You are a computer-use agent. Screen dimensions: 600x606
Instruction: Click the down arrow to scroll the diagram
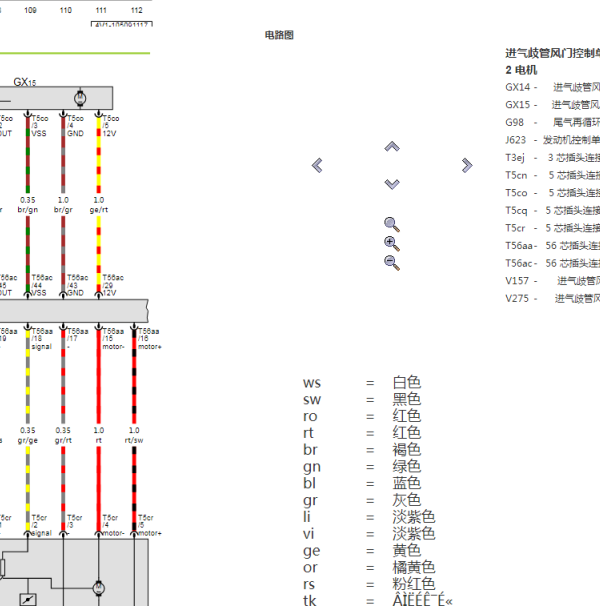pos(392,184)
